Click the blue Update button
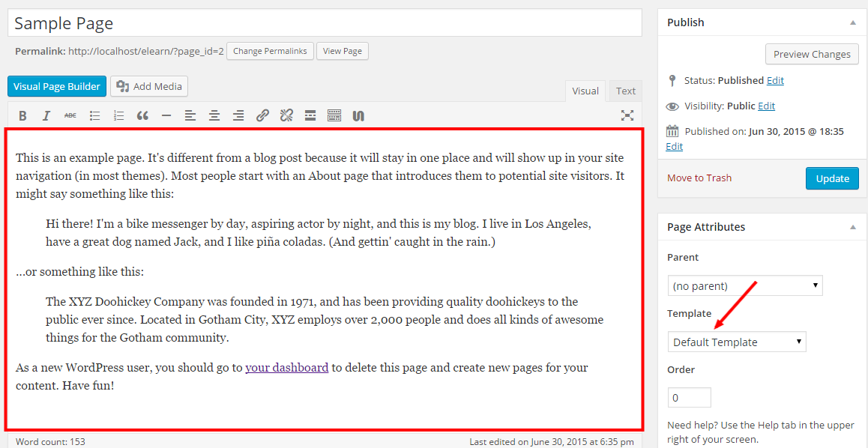Screen dimensions: 868x448 (x=832, y=178)
